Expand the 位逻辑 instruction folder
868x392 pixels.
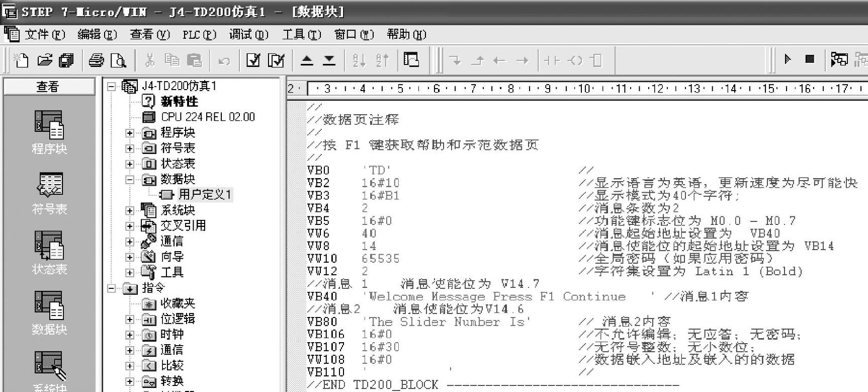coord(130,320)
